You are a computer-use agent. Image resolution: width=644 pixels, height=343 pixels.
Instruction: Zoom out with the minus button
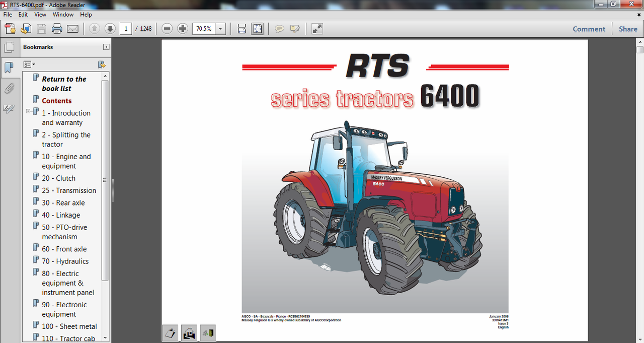(x=167, y=29)
